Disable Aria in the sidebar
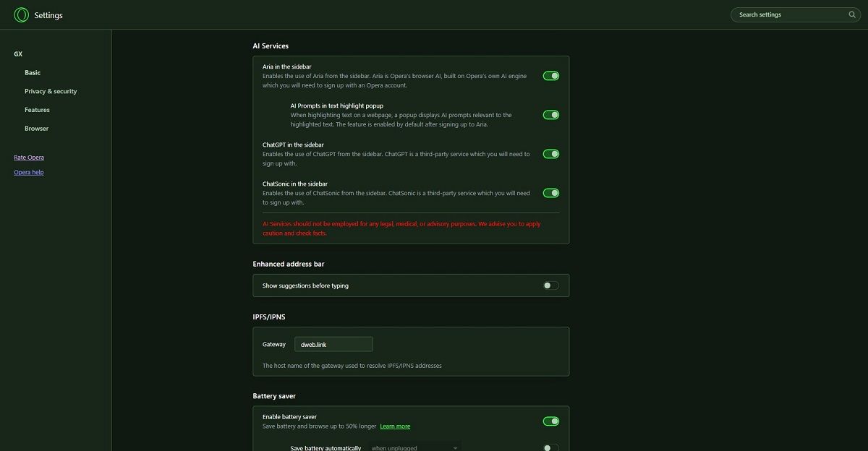Screen dimensions: 868x451 click(x=550, y=75)
